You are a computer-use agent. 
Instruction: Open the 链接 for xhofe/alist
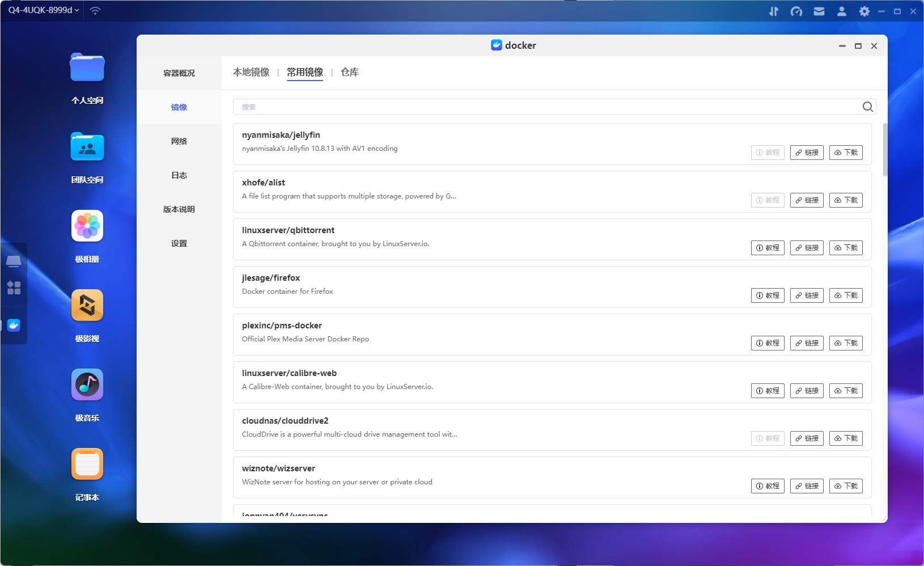807,200
